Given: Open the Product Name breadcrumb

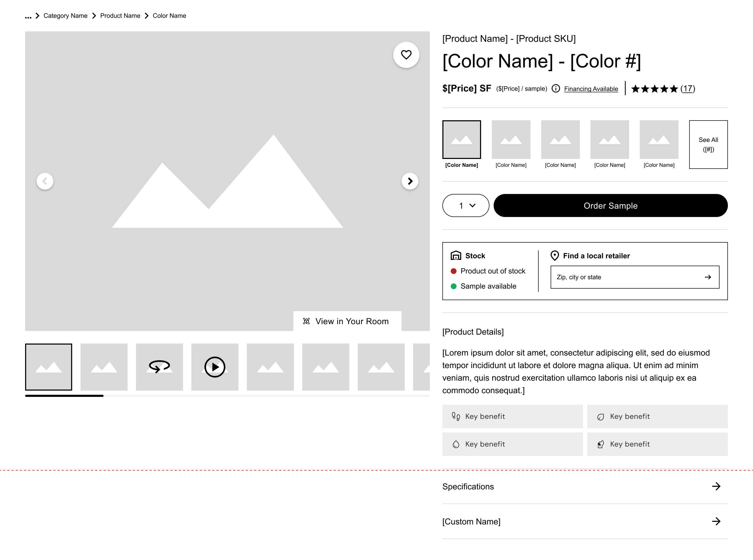Looking at the screenshot, I should pyautogui.click(x=120, y=16).
